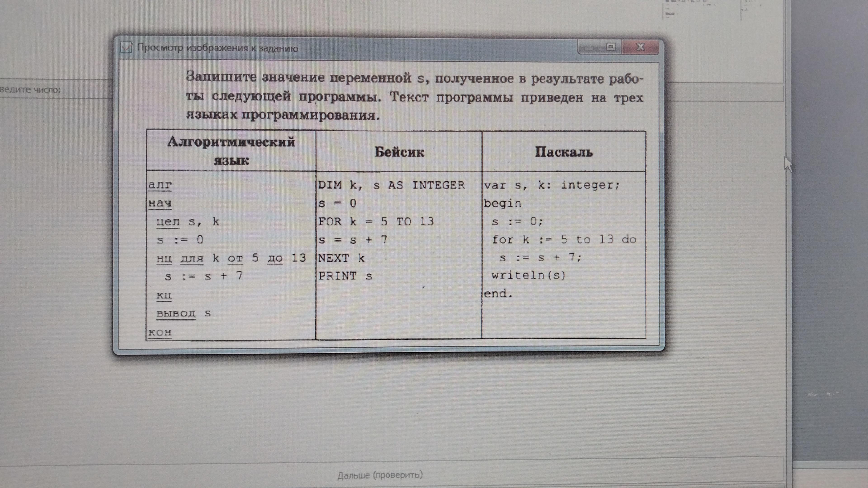Close the image preview window

(x=640, y=47)
